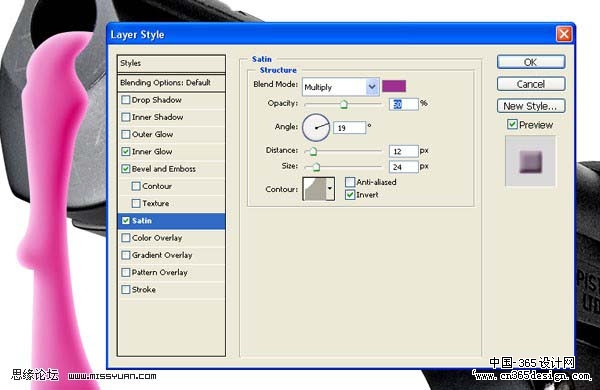Click the Angle dial control
Screen dimensions: 600x390
pyautogui.click(x=316, y=127)
